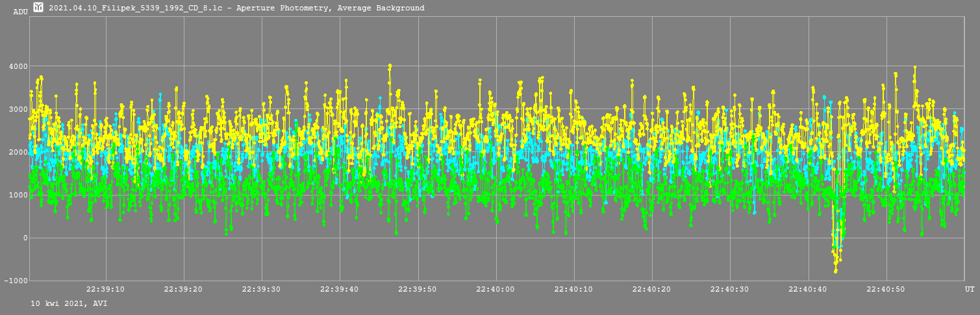
Task: Click the 3000 value on the Y axis
Action: point(18,109)
